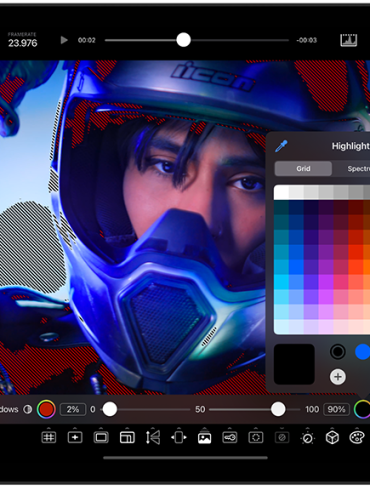The width and height of the screenshot is (370, 490).
Task: Open the picture-in-picture layout tool
Action: (x=127, y=437)
